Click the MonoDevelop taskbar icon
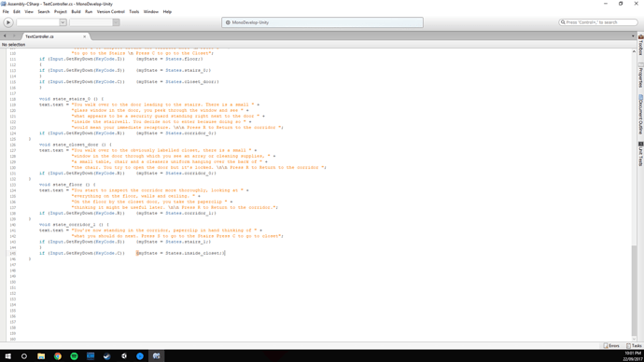The width and height of the screenshot is (644, 362). 157,356
